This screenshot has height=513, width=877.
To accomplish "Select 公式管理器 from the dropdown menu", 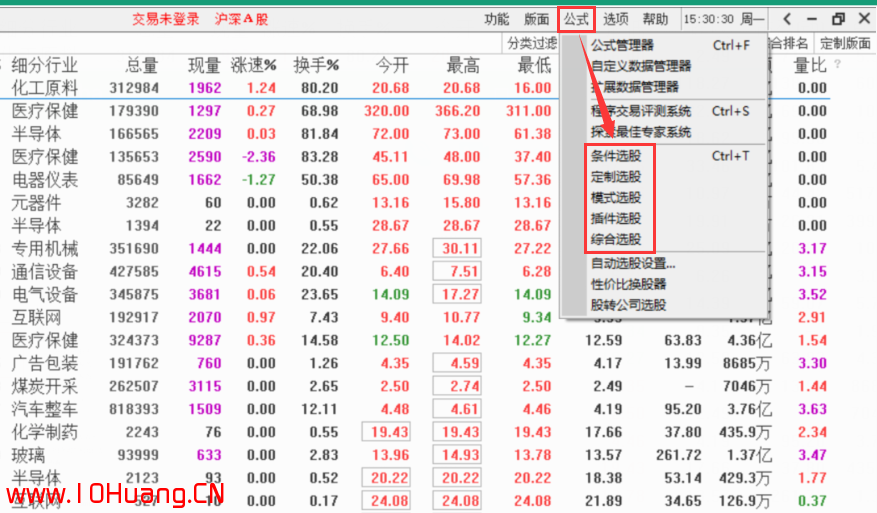I will [622, 45].
